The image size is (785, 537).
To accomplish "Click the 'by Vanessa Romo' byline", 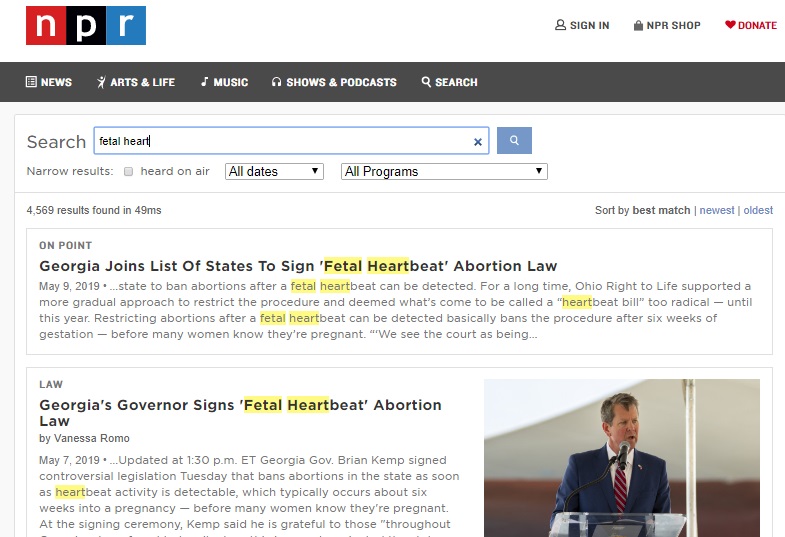I will [x=84, y=438].
